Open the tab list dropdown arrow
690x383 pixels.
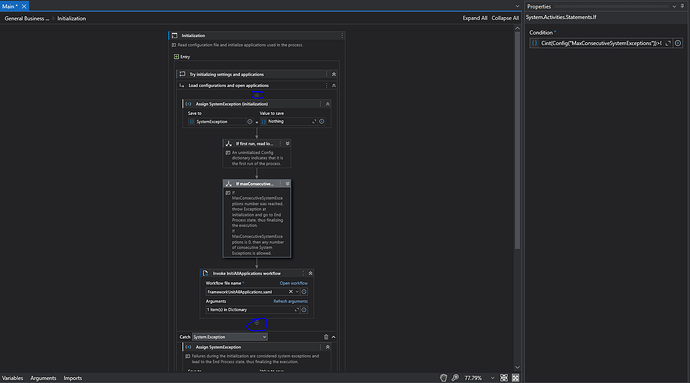(517, 6)
